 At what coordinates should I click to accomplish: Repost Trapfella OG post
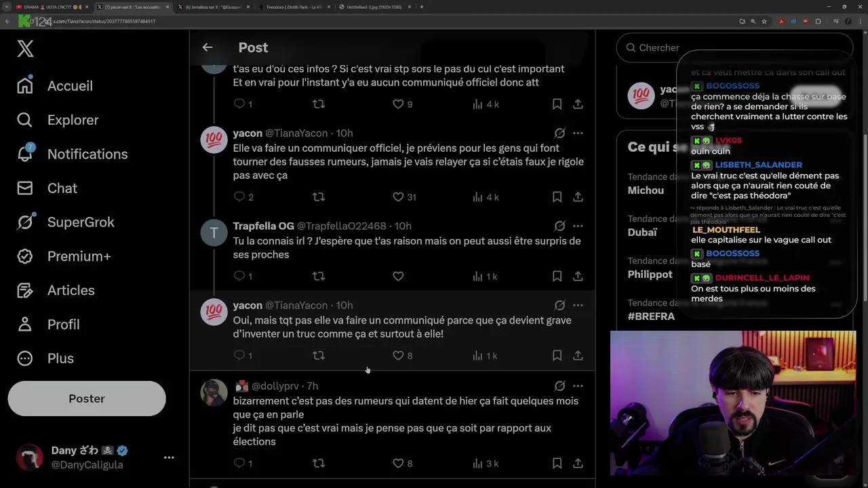[x=318, y=276]
